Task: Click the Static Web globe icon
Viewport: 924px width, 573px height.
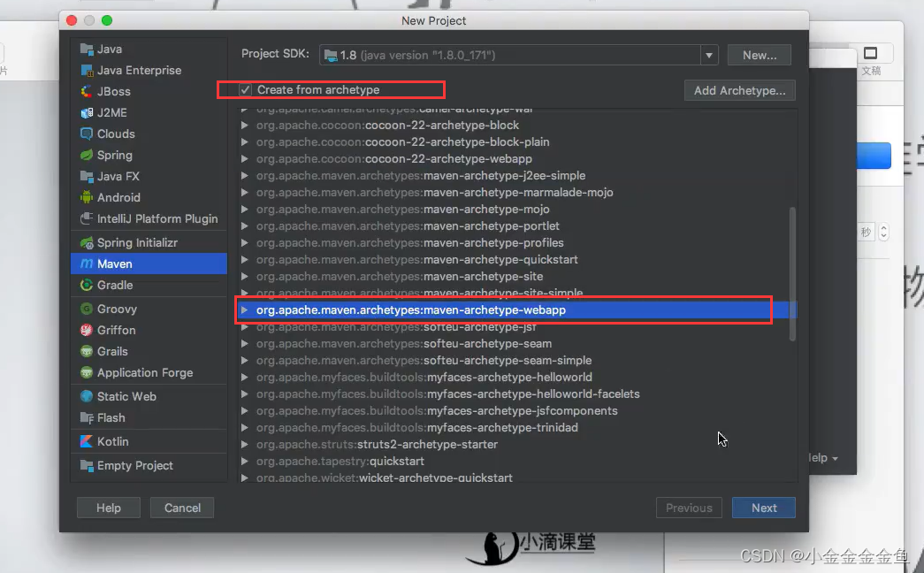Action: coord(87,396)
